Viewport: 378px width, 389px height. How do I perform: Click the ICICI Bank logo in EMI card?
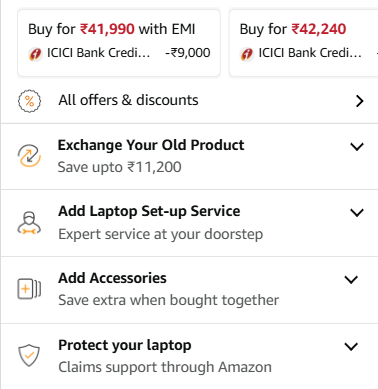[x=35, y=54]
